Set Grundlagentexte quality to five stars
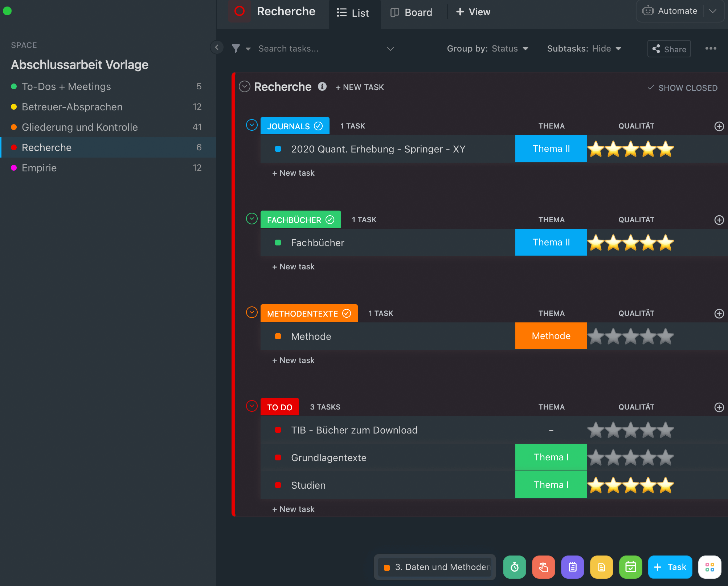The height and width of the screenshot is (586, 728). point(666,457)
